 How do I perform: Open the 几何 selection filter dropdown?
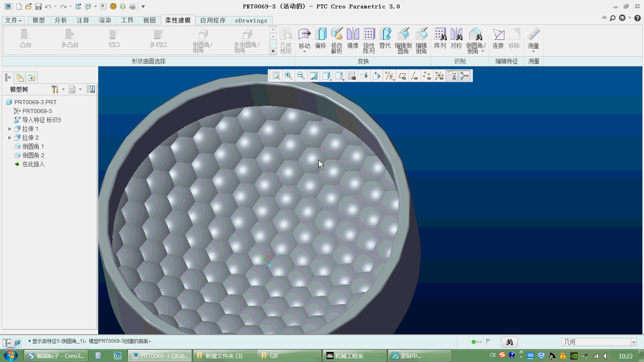point(633,342)
